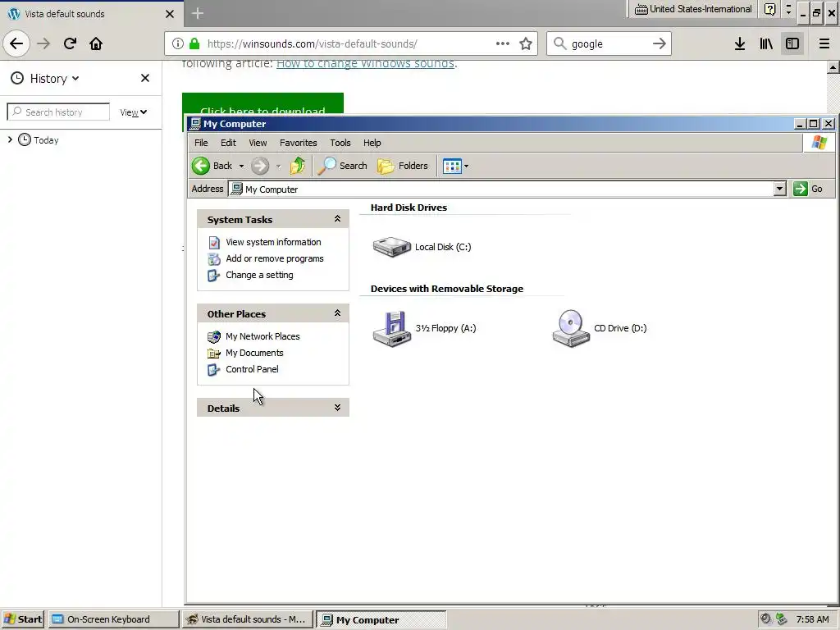Screen dimensions: 840x630
Task: Open the language bar help icon
Action: (x=769, y=9)
